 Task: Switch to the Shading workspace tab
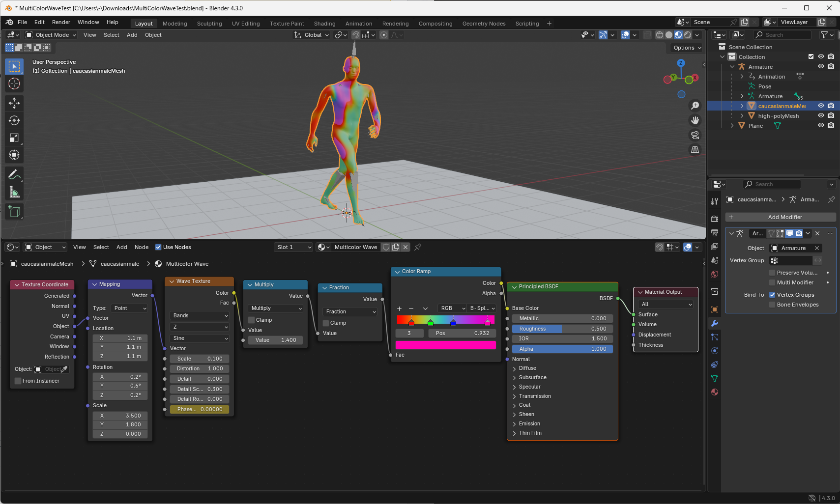(x=324, y=24)
